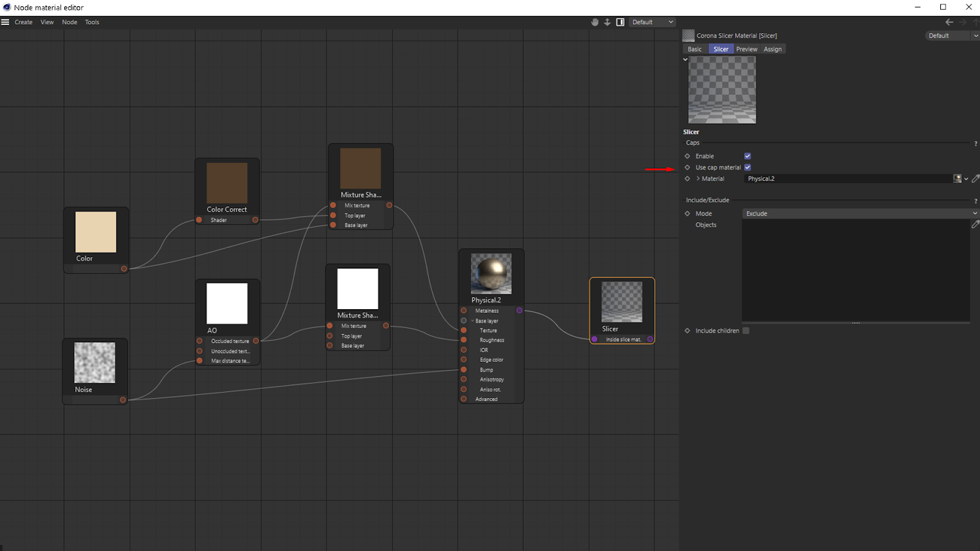Switch to the Assign tab
This screenshot has width=980, height=551.
click(772, 49)
